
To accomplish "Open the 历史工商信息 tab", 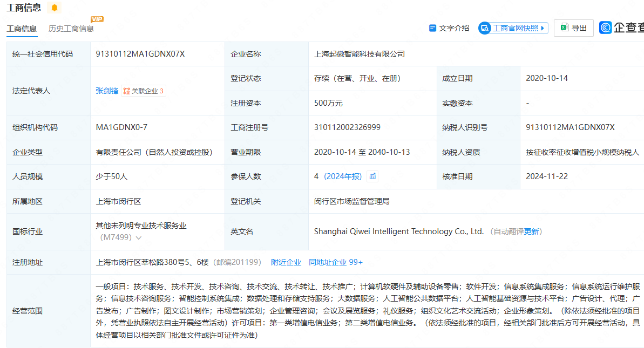I will (x=71, y=29).
